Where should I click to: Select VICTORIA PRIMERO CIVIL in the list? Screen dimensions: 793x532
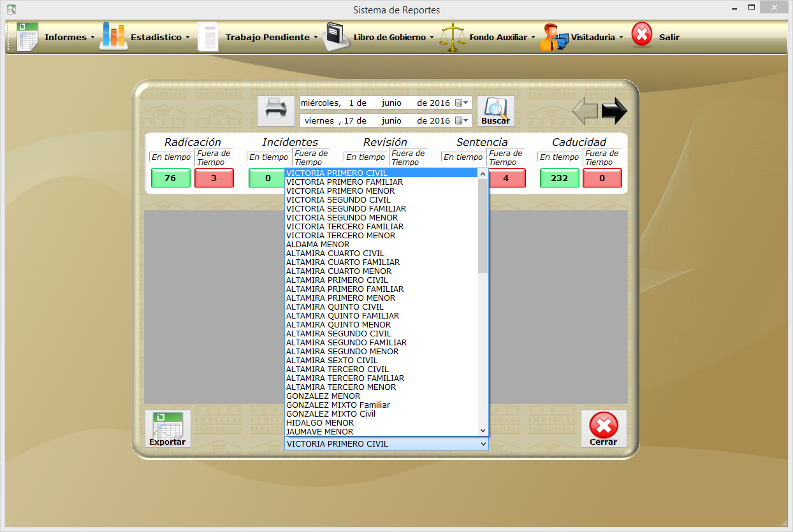tap(381, 173)
